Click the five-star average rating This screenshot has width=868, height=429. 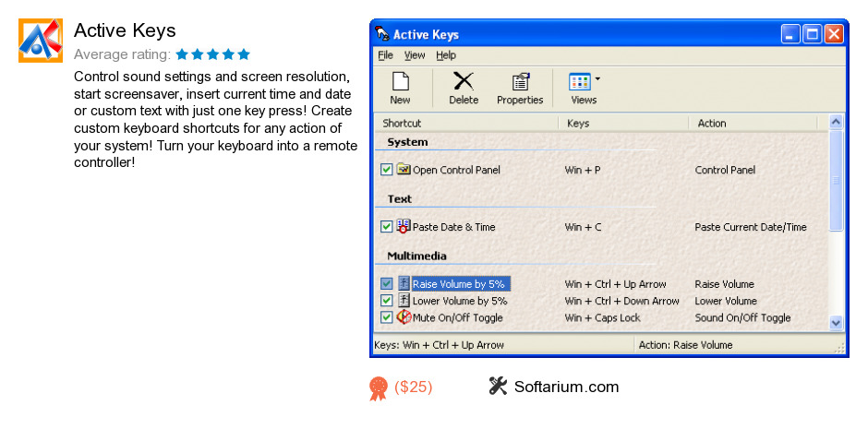[212, 54]
